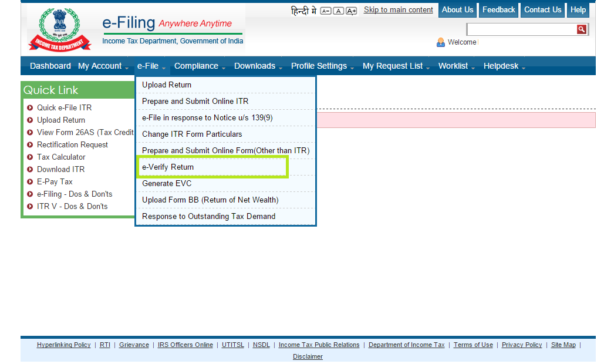
Task: Open Income Tax Public Relations footer link
Action: point(319,345)
